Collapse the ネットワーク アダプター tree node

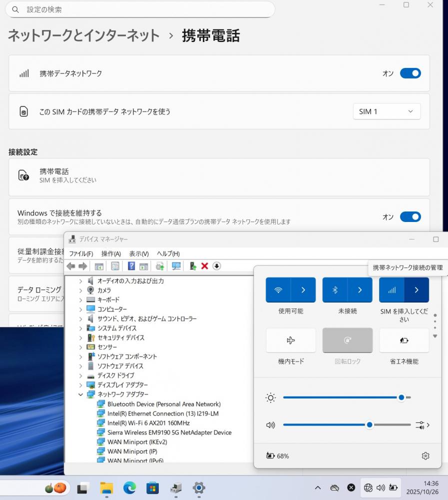pyautogui.click(x=81, y=394)
